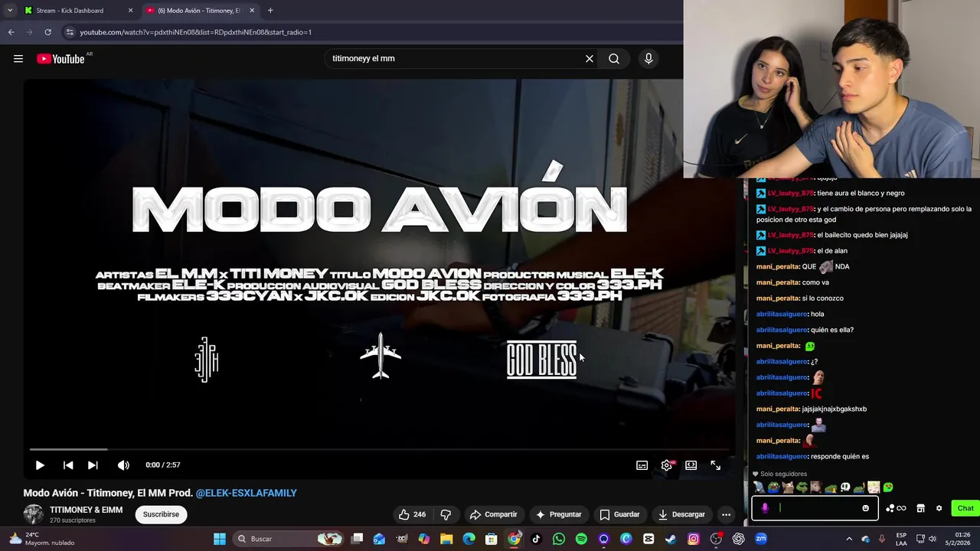Open TikTok from the taskbar
980x551 pixels.
click(x=536, y=539)
